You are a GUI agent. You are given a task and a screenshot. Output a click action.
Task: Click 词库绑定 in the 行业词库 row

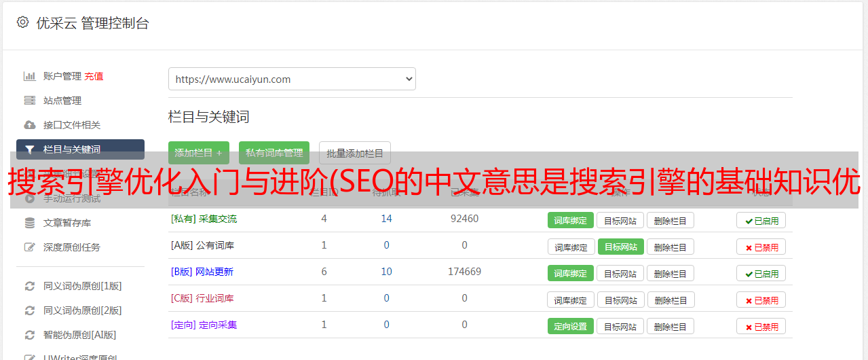click(x=571, y=300)
